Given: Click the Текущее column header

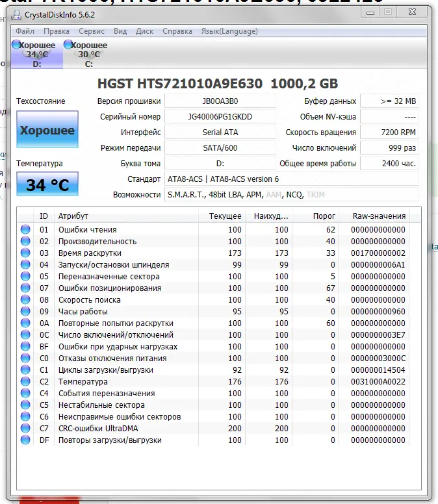Looking at the screenshot, I should [x=222, y=216].
